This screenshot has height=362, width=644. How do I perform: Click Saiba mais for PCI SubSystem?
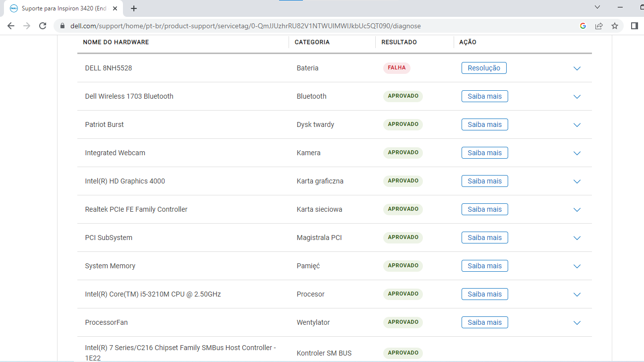(x=485, y=238)
